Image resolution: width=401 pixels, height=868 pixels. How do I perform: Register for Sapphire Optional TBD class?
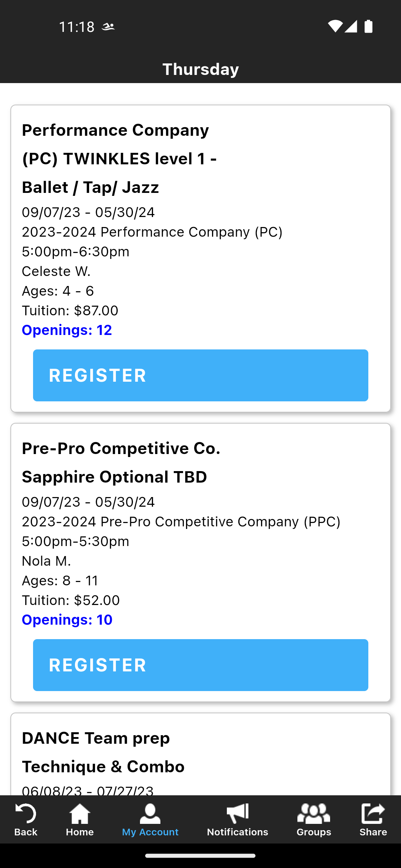pos(200,665)
